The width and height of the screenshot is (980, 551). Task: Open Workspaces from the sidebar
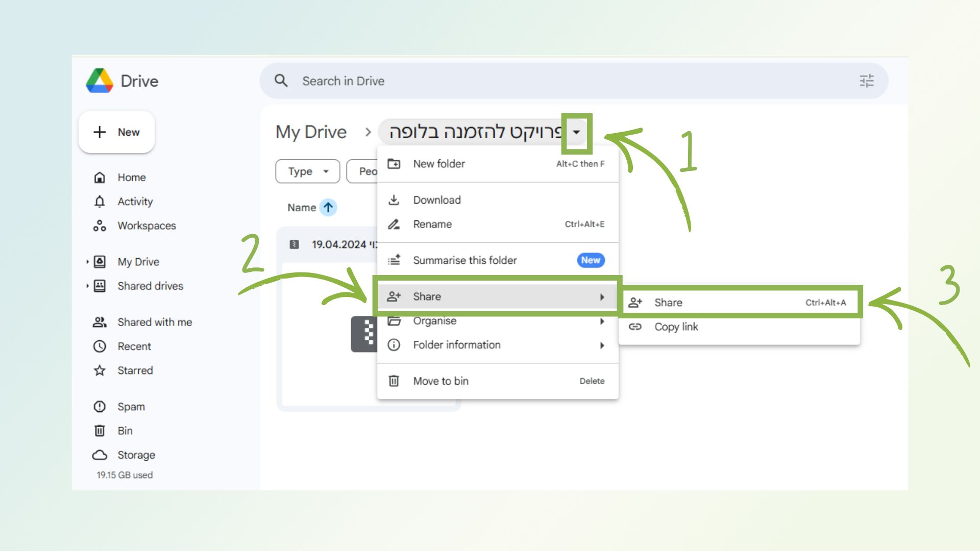[x=146, y=226]
